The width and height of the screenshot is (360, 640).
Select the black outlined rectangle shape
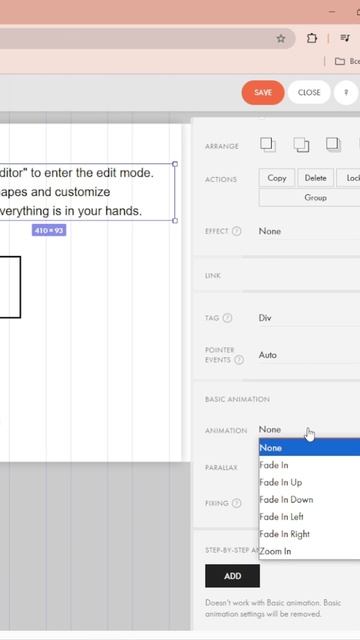pos(10,287)
